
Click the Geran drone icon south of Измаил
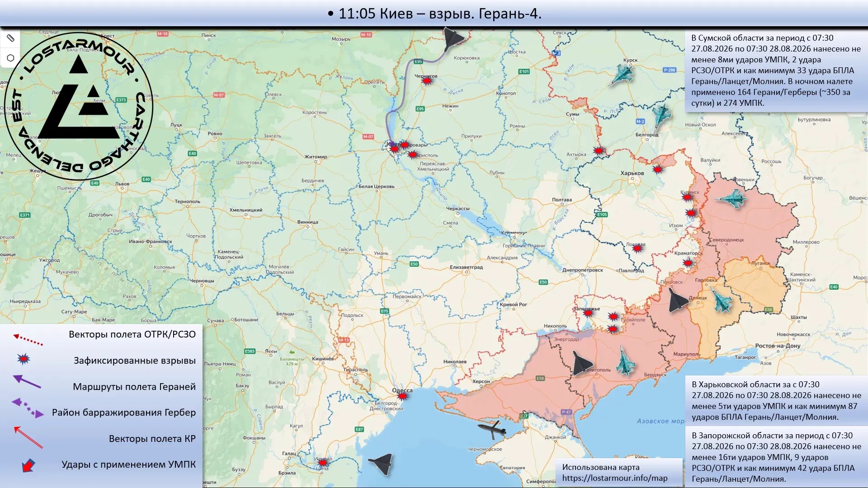pos(381,464)
